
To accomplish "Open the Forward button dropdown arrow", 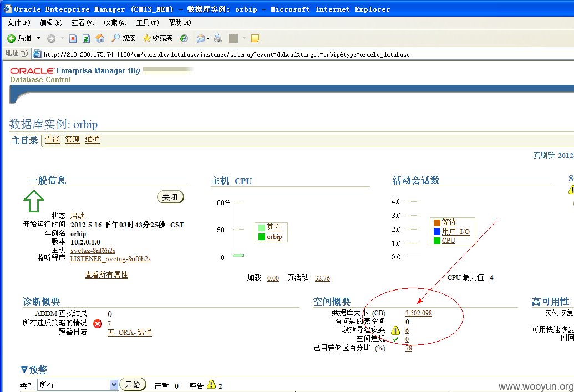I will pyautogui.click(x=62, y=38).
